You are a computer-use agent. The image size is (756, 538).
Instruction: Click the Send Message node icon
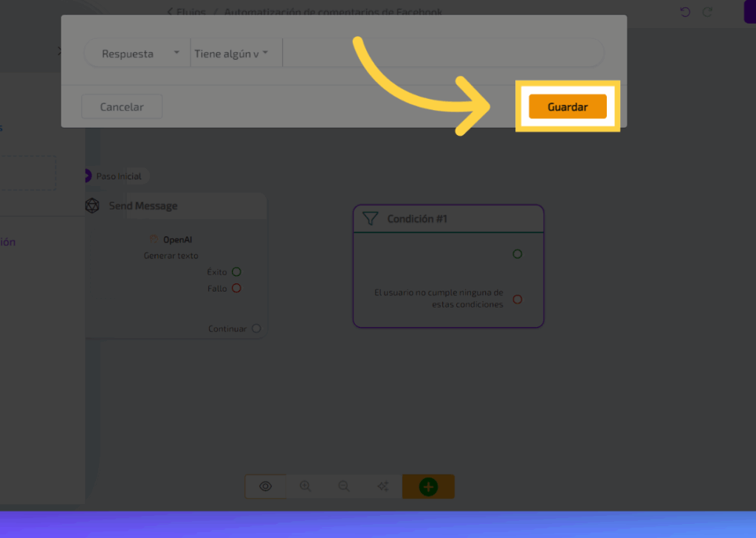[x=92, y=206]
